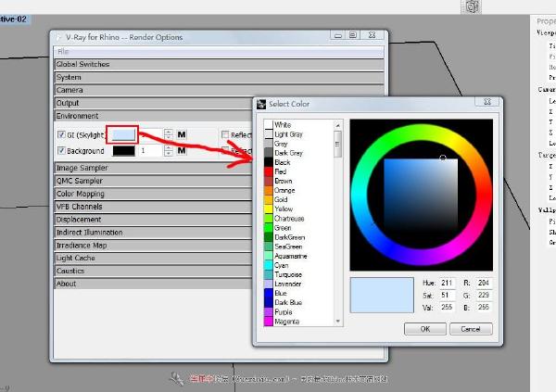Open the File menu in Render Options
The image size is (556, 392).
coord(63,52)
